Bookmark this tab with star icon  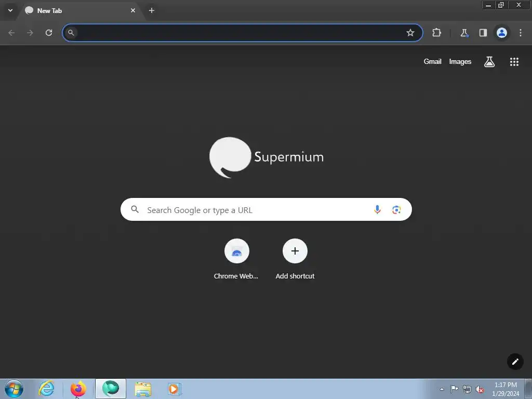(410, 33)
